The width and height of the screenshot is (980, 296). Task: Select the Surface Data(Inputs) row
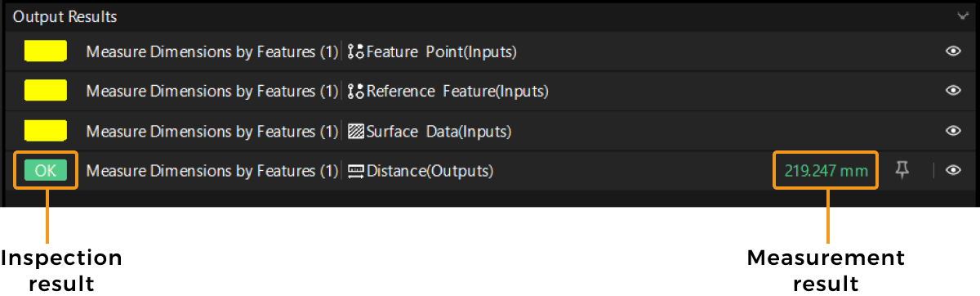tap(488, 131)
